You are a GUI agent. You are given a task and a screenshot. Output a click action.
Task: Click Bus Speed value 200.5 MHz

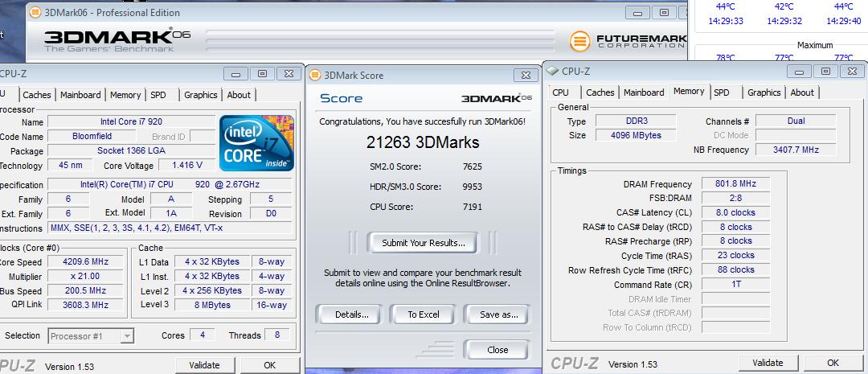pyautogui.click(x=85, y=290)
